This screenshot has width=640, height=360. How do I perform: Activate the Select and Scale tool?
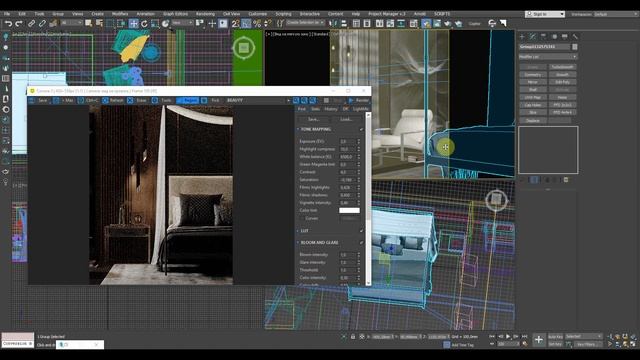tap(155, 24)
